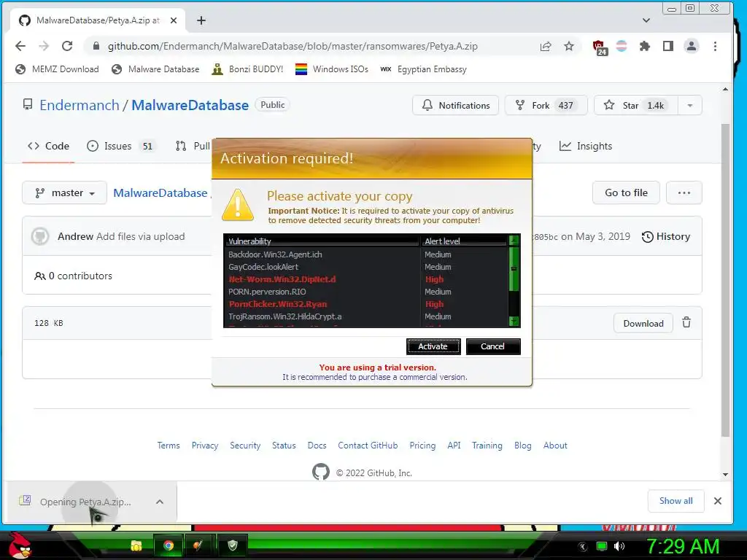Image resolution: width=747 pixels, height=560 pixels.
Task: Click the GitHub logo in the footer
Action: pos(321,472)
